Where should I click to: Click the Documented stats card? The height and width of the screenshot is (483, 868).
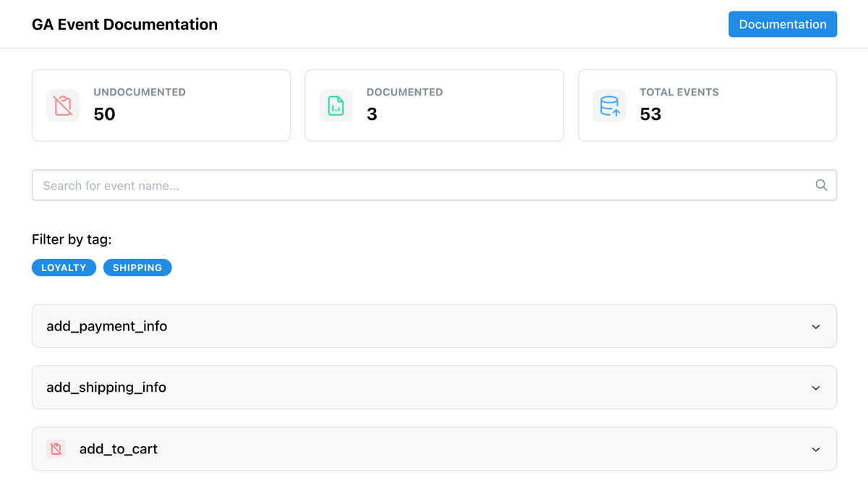[x=434, y=105]
